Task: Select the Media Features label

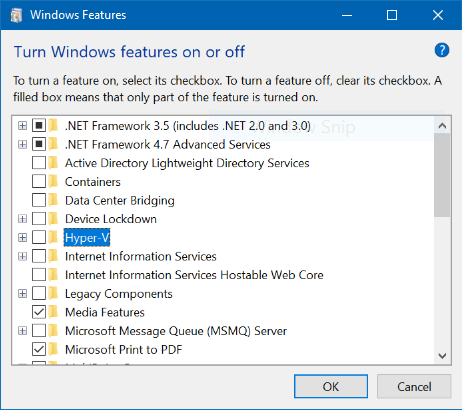Action: pyautogui.click(x=105, y=312)
